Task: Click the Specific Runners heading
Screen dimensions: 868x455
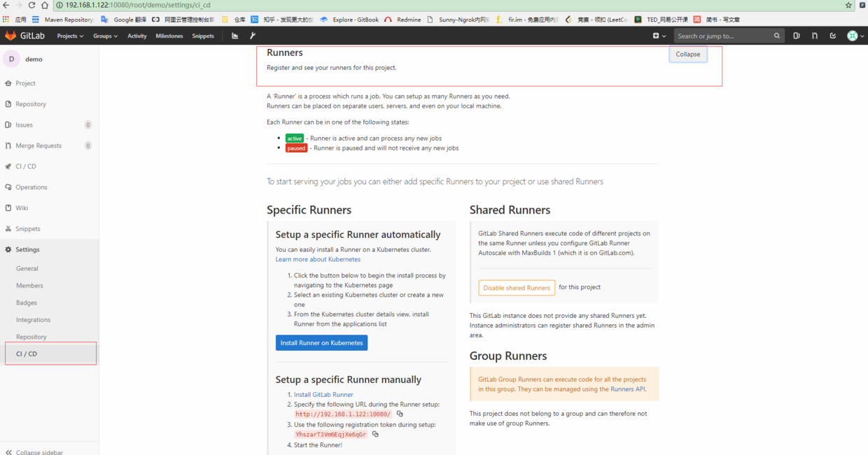Action: [x=309, y=210]
